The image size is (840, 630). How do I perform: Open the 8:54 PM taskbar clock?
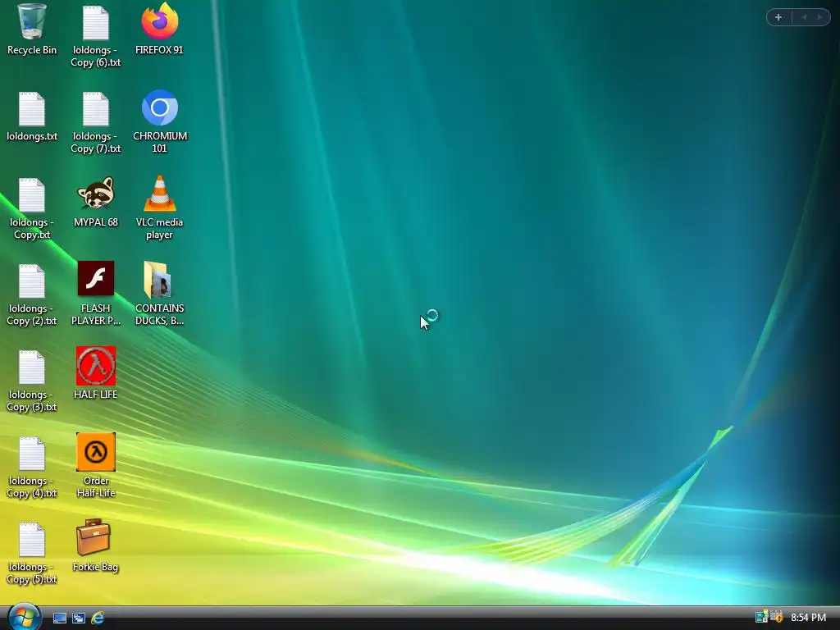[x=808, y=618]
